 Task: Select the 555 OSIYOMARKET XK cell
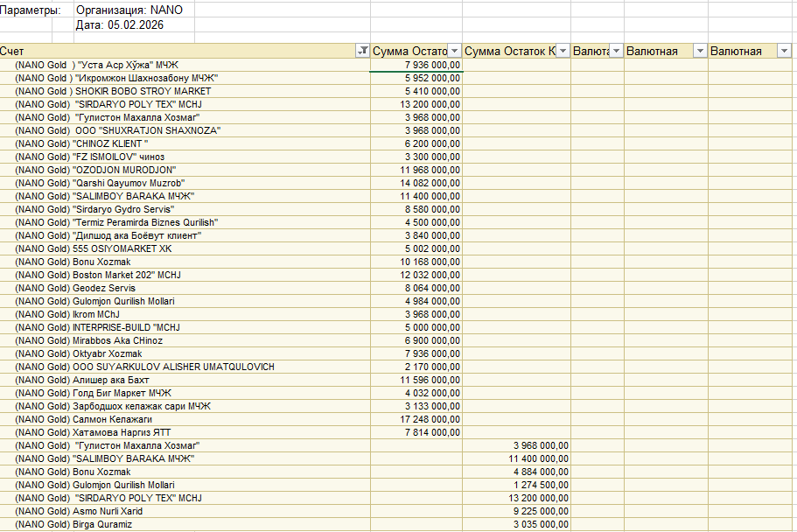pos(185,248)
